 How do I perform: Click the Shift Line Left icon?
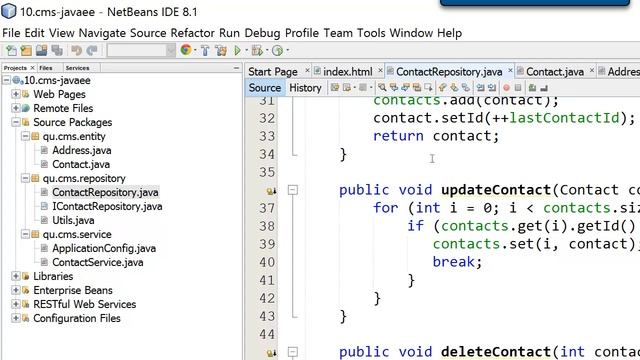point(480,87)
